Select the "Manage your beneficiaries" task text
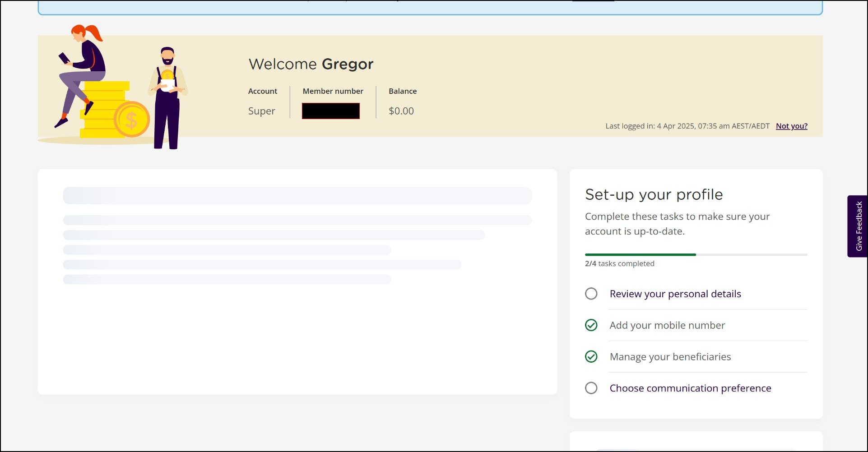The width and height of the screenshot is (868, 452). click(x=670, y=357)
